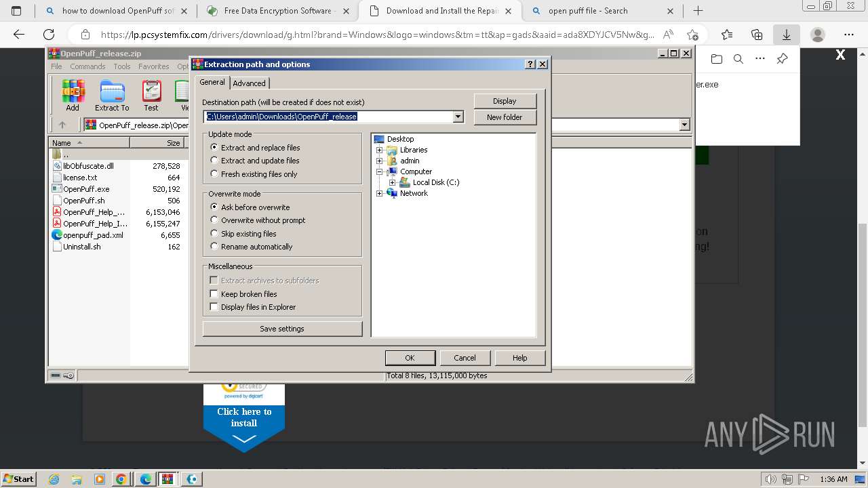Open WinRAR Commands menu
The image size is (868, 488).
click(87, 66)
